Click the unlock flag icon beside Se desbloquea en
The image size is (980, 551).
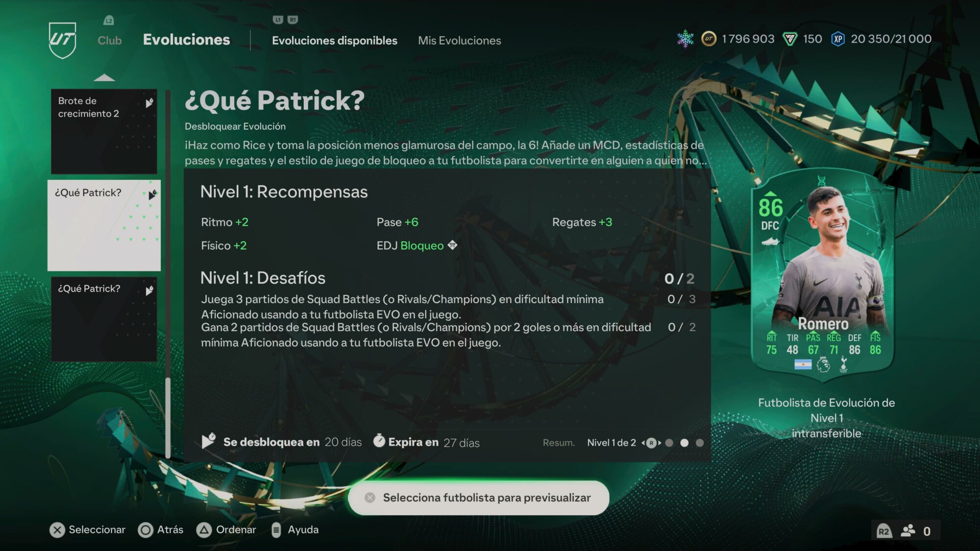tap(209, 441)
